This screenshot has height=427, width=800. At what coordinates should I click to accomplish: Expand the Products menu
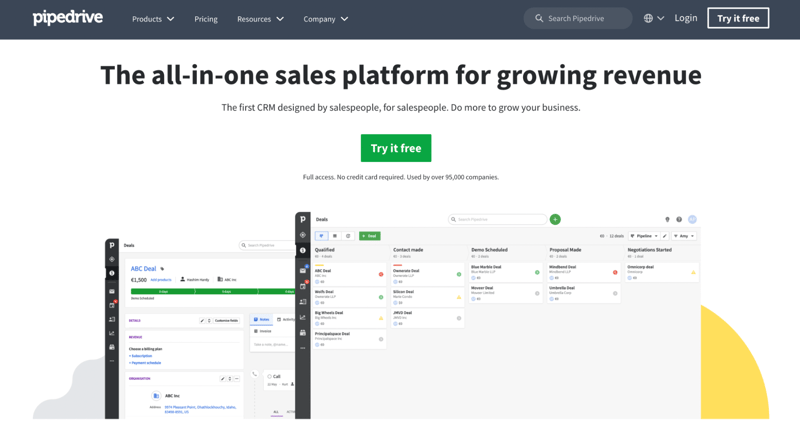tap(153, 19)
